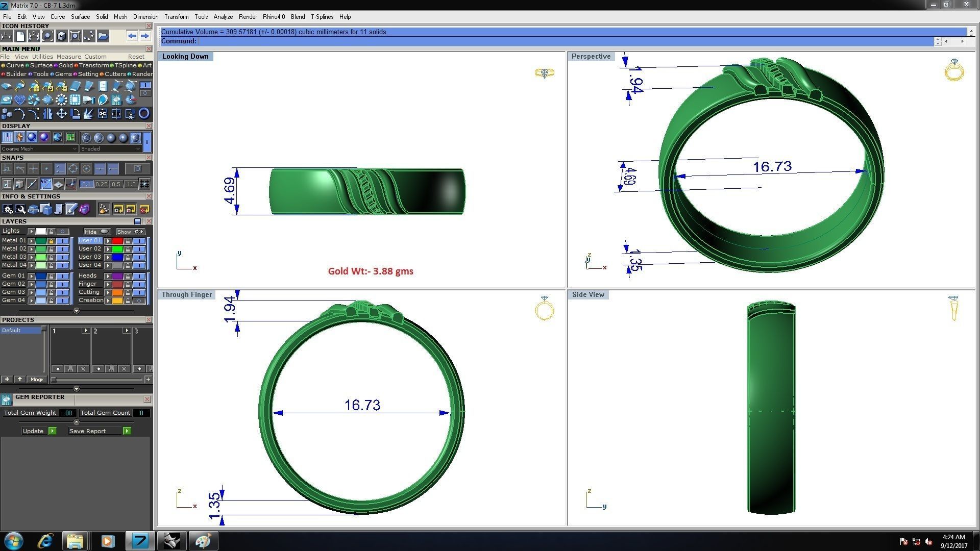Open the Coarse Mesh dropdown
The image size is (980, 551).
pos(39,149)
